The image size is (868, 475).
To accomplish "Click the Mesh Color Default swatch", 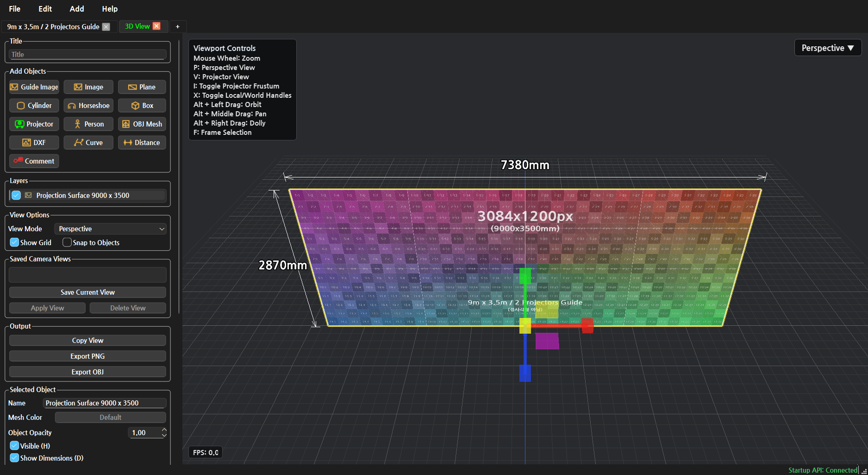I will [111, 418].
